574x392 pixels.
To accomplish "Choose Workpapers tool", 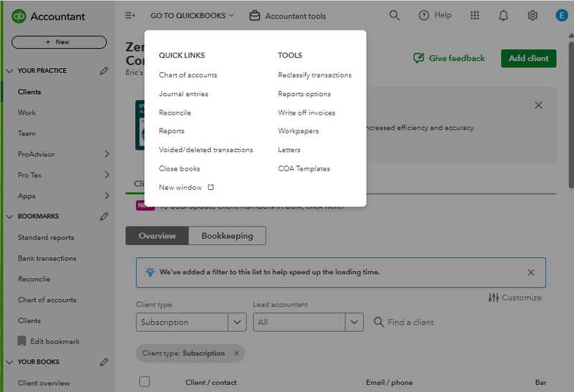I will pyautogui.click(x=298, y=131).
